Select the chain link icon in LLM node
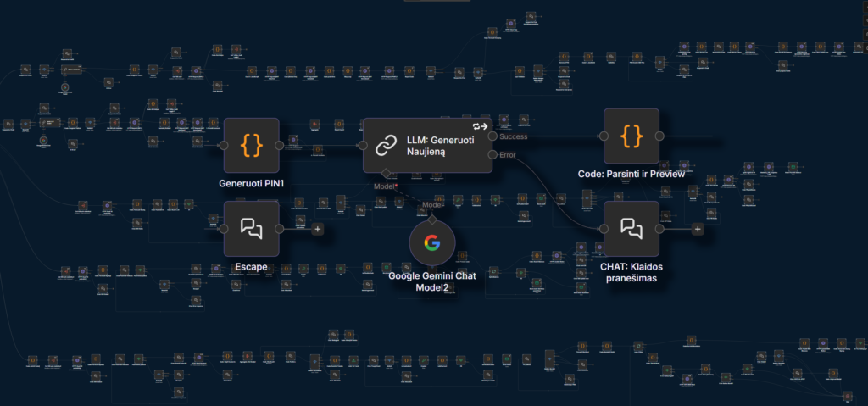The image size is (868, 406). pyautogui.click(x=384, y=147)
